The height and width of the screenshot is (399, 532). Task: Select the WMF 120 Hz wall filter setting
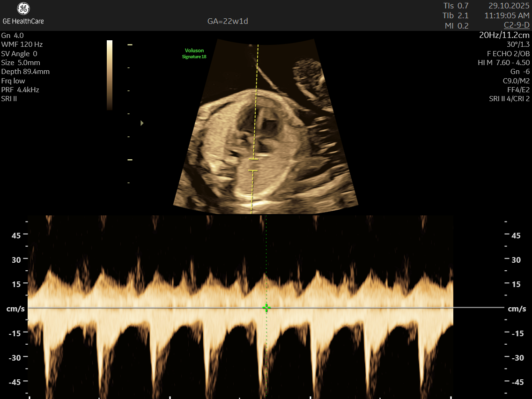tap(22, 44)
